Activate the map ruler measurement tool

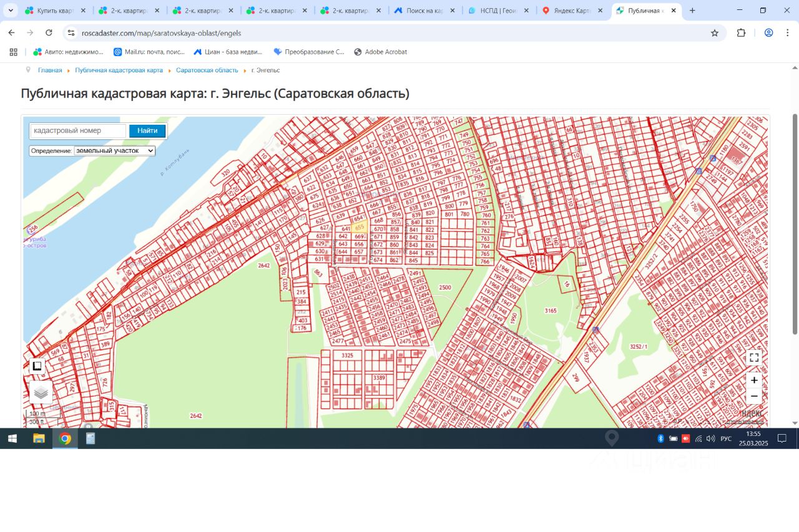[x=37, y=366]
